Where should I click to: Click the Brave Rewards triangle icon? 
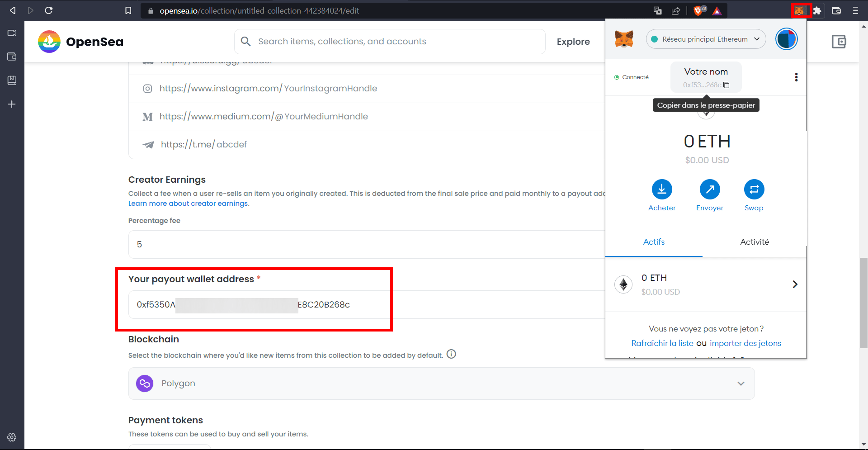click(717, 11)
